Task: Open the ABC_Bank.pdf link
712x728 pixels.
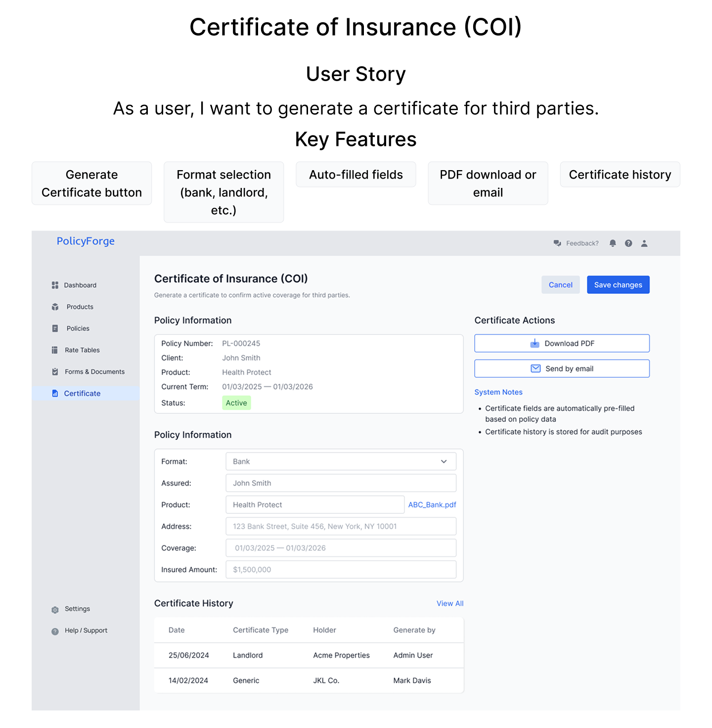Action: [x=432, y=505]
